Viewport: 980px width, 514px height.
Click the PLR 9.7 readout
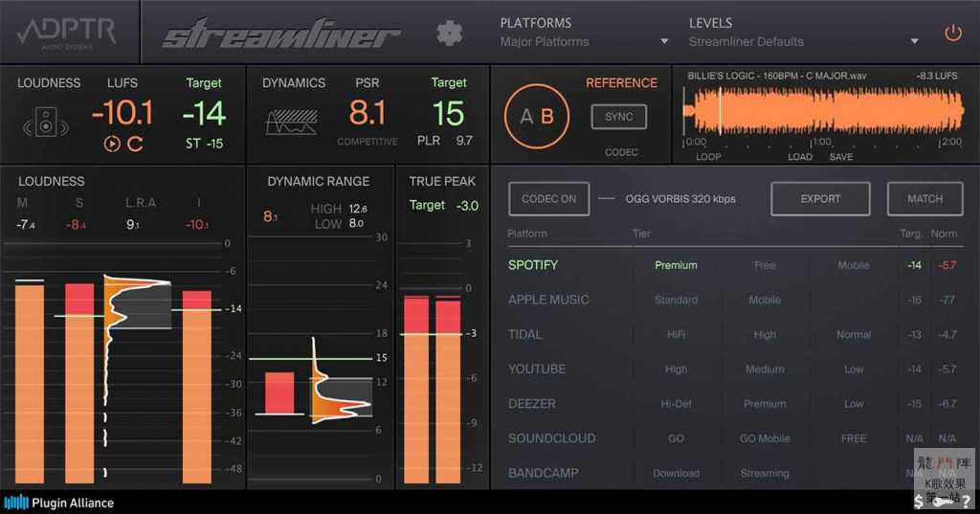(444, 141)
